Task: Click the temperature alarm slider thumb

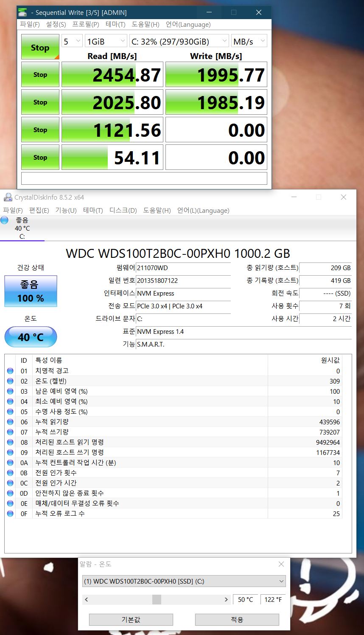Action: [157, 599]
